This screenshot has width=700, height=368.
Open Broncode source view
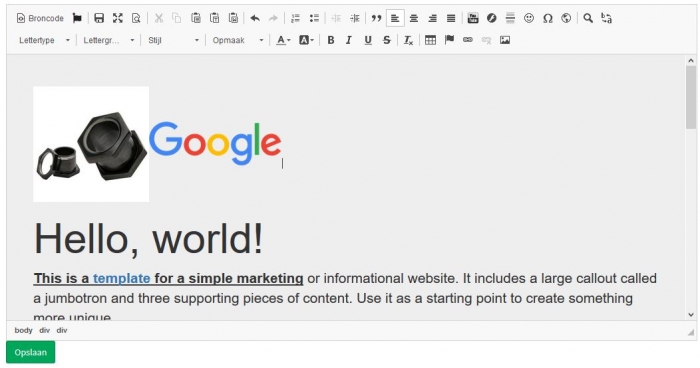[40, 18]
